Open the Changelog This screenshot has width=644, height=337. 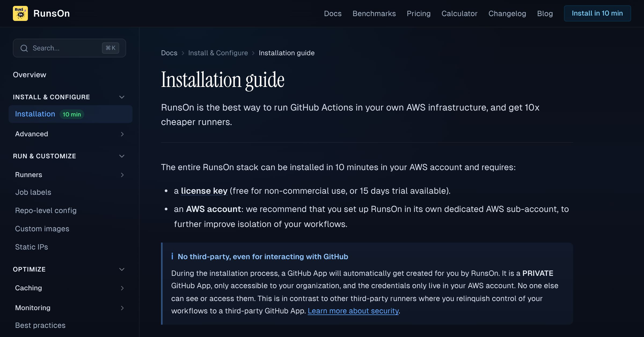(507, 13)
